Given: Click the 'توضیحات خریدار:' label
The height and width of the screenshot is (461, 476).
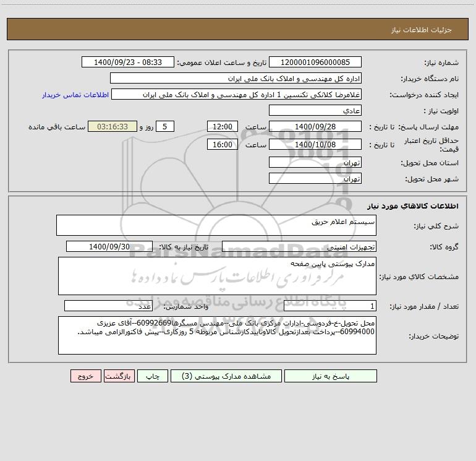Looking at the screenshot, I should click(x=434, y=336).
